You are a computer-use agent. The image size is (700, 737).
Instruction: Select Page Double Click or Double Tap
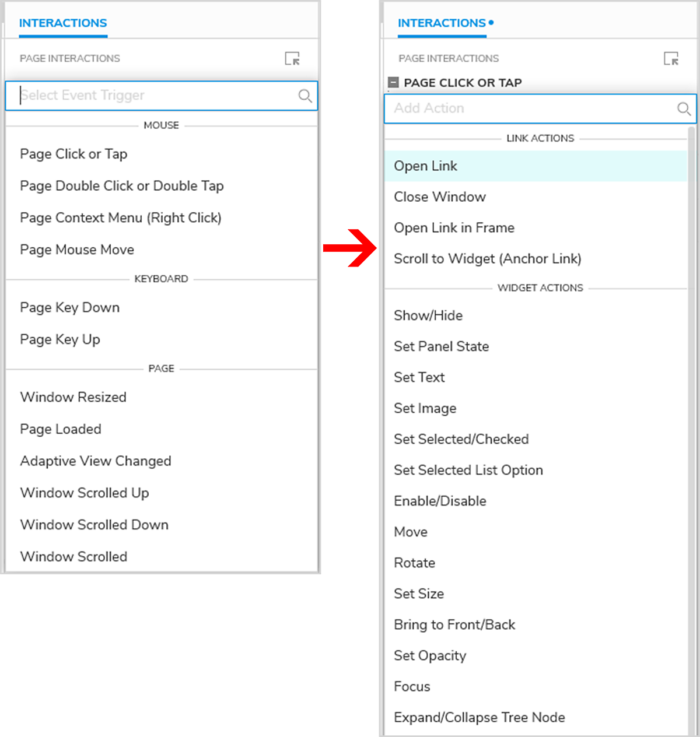click(121, 186)
